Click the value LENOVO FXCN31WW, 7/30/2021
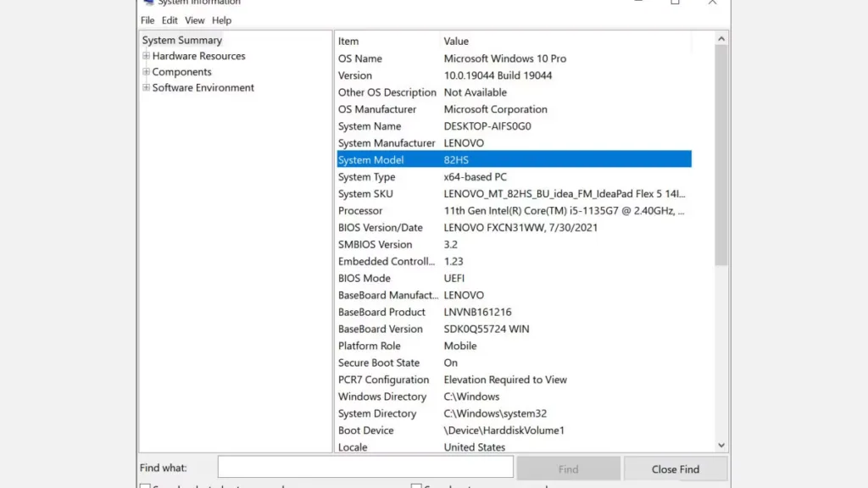This screenshot has height=488, width=868. click(520, 227)
